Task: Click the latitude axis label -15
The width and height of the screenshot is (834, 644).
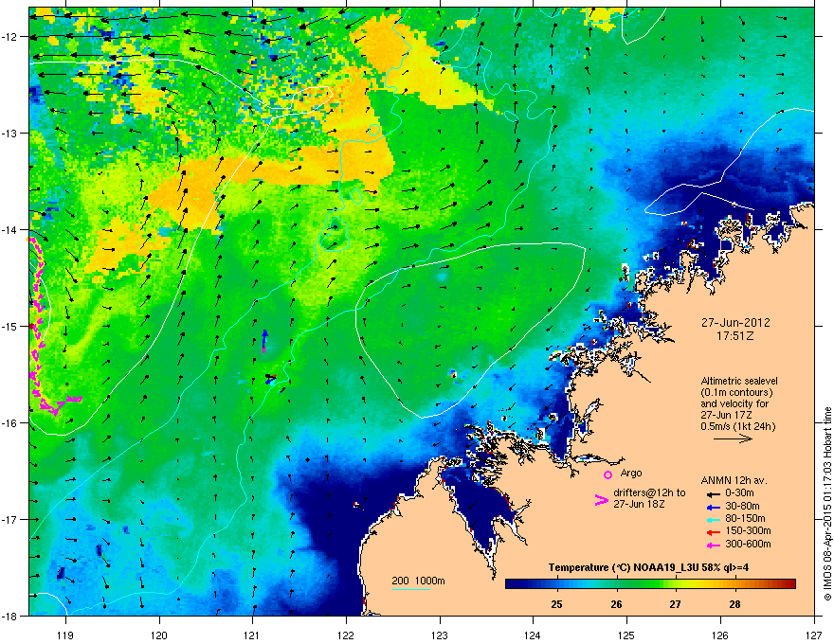Action: pyautogui.click(x=10, y=326)
